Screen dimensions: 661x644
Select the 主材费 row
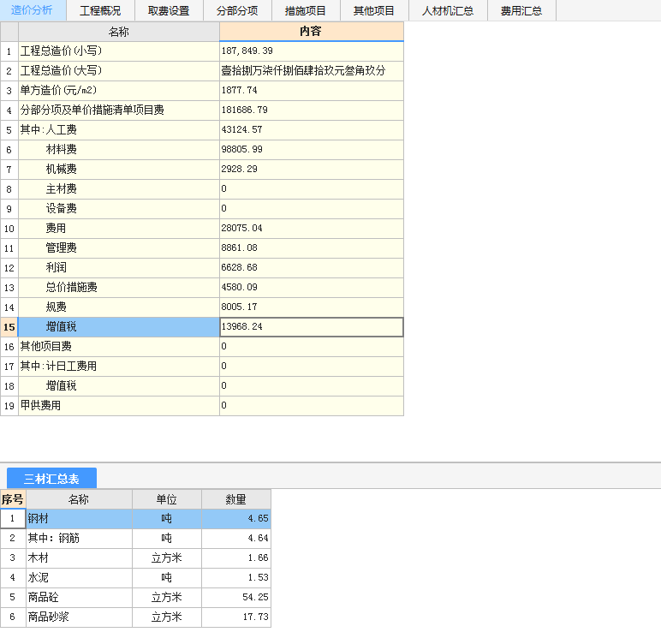118,189
